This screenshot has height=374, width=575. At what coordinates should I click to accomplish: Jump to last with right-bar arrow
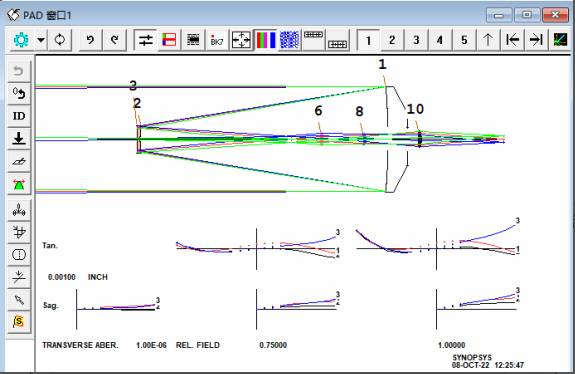click(x=536, y=40)
